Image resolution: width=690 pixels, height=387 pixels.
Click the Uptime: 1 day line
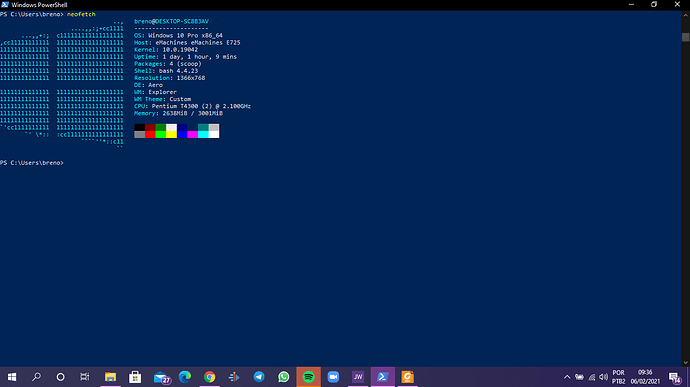tap(186, 56)
